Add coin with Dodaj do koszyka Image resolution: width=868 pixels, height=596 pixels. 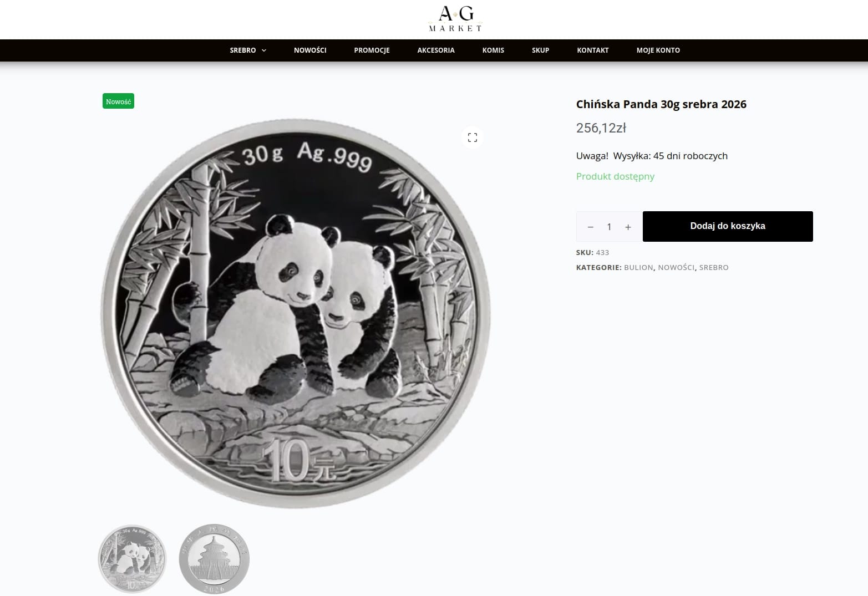pos(728,226)
